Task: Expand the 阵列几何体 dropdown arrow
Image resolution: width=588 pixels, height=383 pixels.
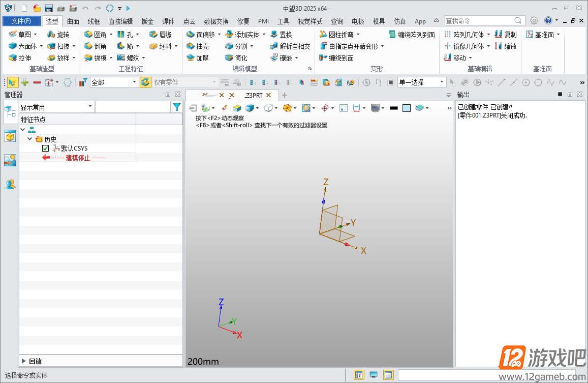Action: [488, 35]
